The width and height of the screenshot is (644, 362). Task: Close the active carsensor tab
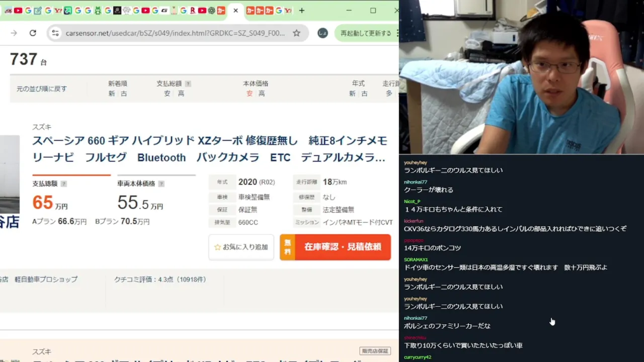235,10
